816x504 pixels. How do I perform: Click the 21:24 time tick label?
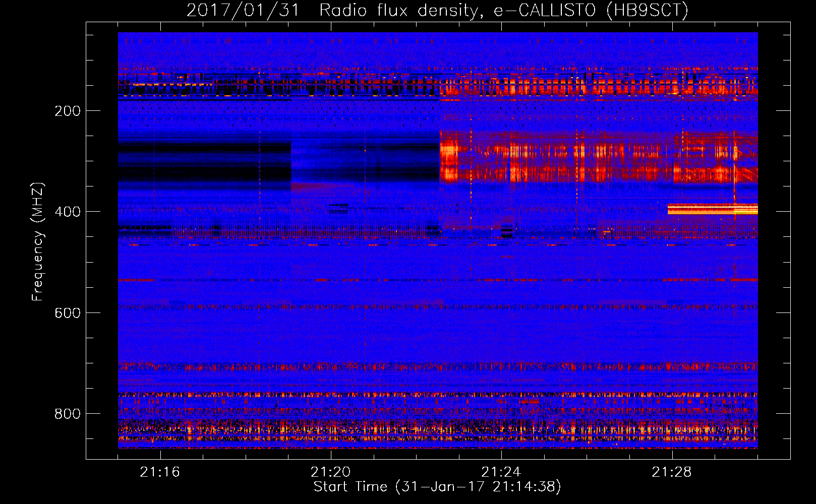tap(501, 472)
